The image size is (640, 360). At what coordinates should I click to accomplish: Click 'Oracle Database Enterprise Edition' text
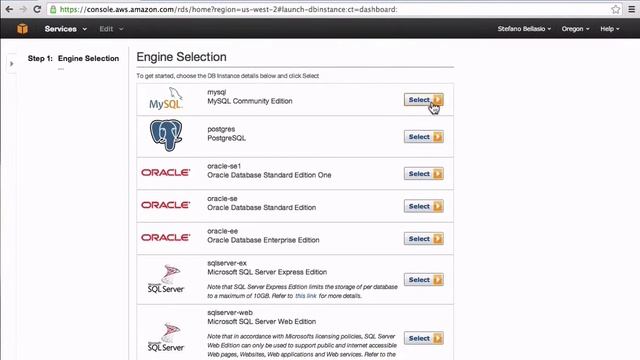263,240
